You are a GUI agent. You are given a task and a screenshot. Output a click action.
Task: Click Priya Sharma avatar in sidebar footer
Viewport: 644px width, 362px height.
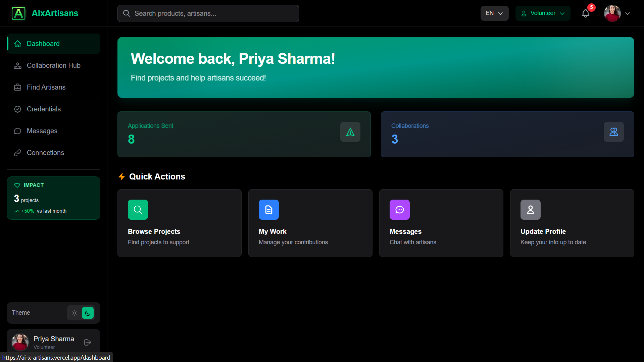coord(20,342)
